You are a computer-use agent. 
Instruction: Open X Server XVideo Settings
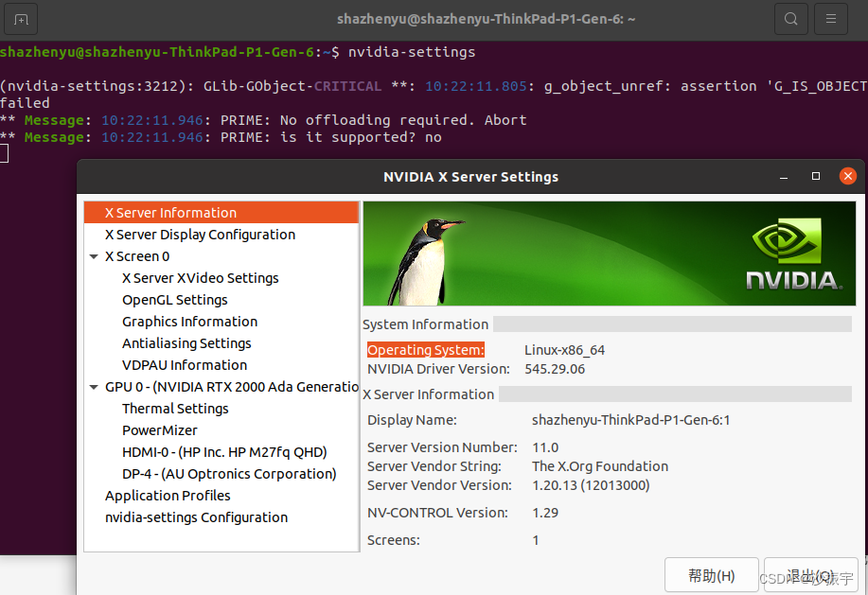tap(201, 278)
